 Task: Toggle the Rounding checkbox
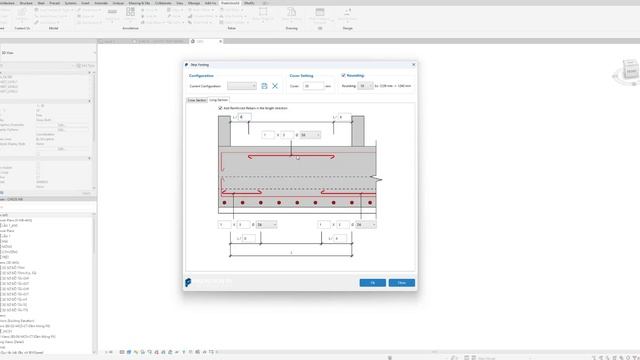pos(343,76)
